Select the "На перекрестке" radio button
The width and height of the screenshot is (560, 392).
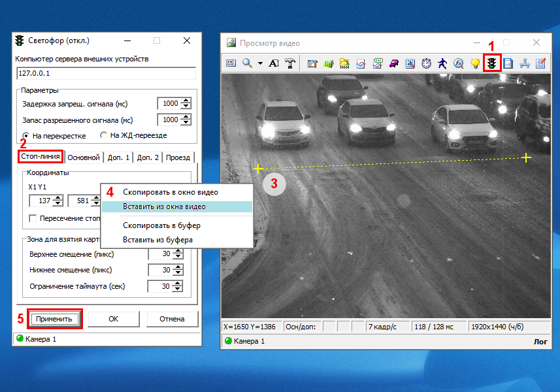coord(27,135)
